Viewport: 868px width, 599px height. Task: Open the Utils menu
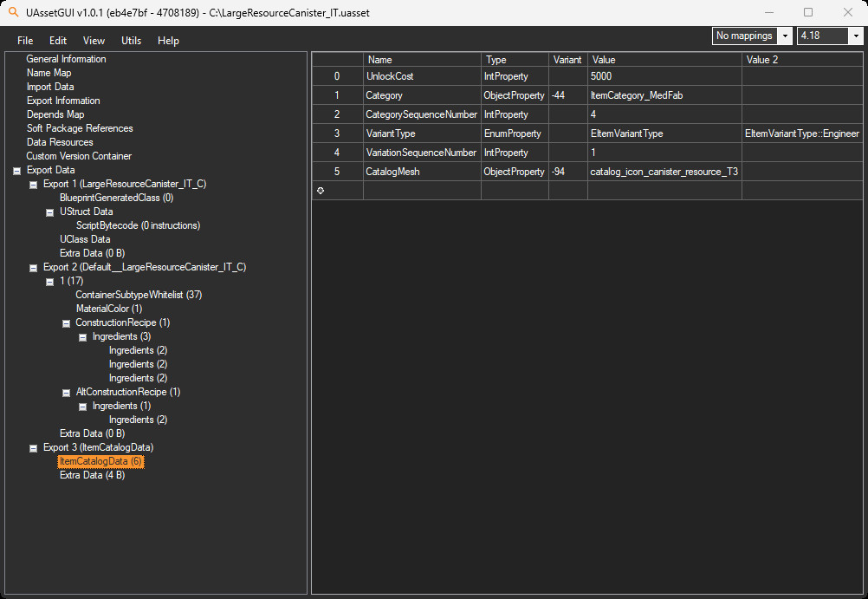131,41
